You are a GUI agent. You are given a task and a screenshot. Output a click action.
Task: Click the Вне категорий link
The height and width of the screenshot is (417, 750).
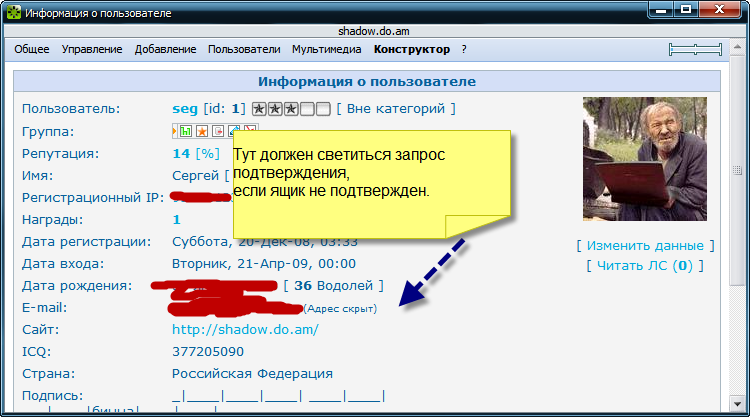395,108
